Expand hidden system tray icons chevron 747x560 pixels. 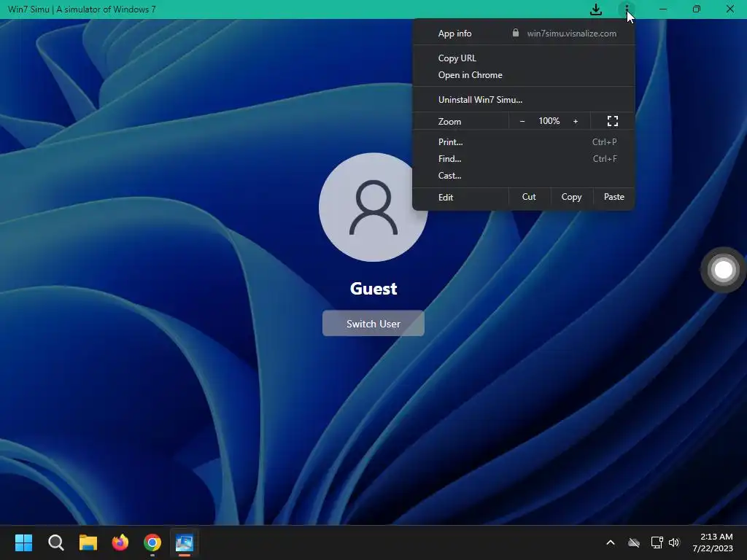611,542
